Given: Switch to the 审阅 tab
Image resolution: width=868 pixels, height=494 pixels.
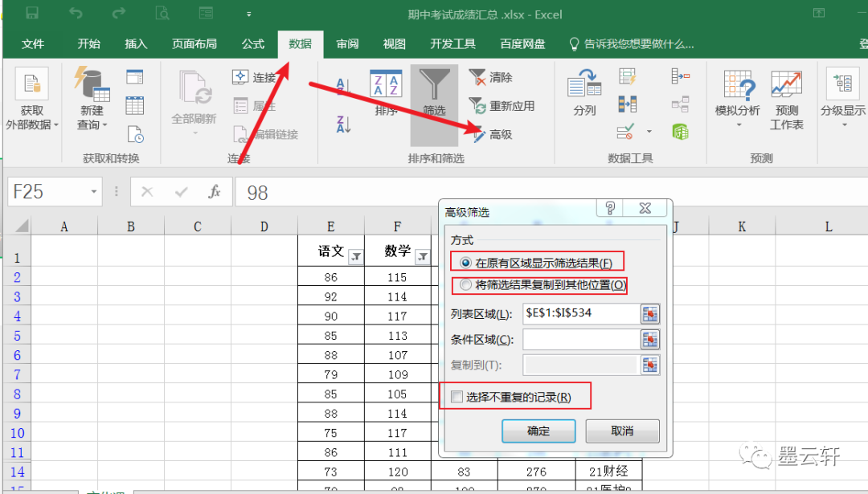Looking at the screenshot, I should [x=347, y=43].
